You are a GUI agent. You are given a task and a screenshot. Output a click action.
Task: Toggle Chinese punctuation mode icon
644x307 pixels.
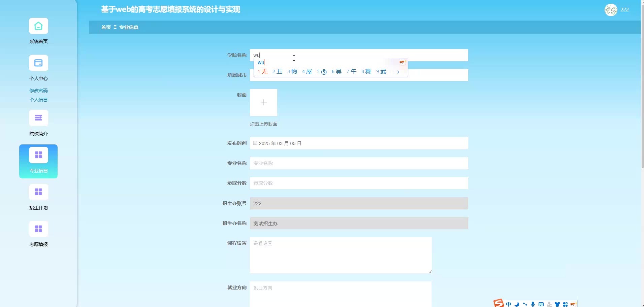[x=525, y=304]
